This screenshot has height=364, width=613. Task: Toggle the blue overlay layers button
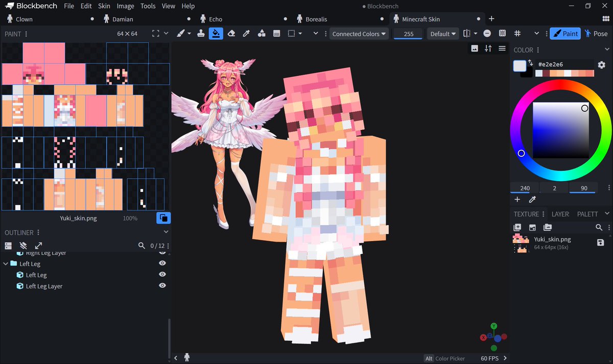pyautogui.click(x=163, y=218)
